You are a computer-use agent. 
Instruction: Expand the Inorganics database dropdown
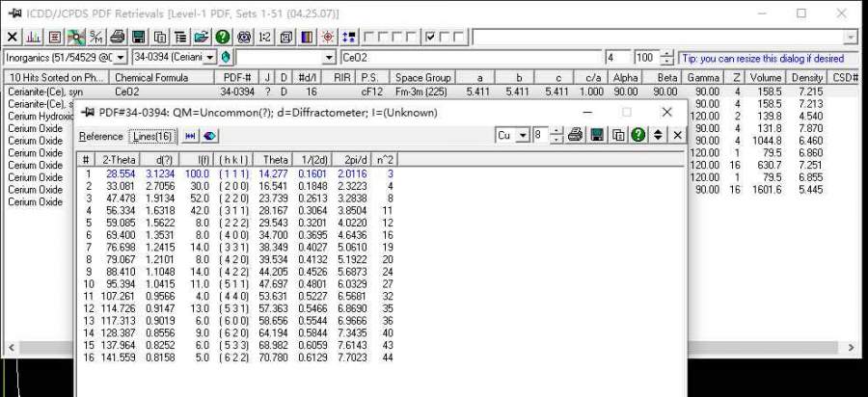point(122,58)
